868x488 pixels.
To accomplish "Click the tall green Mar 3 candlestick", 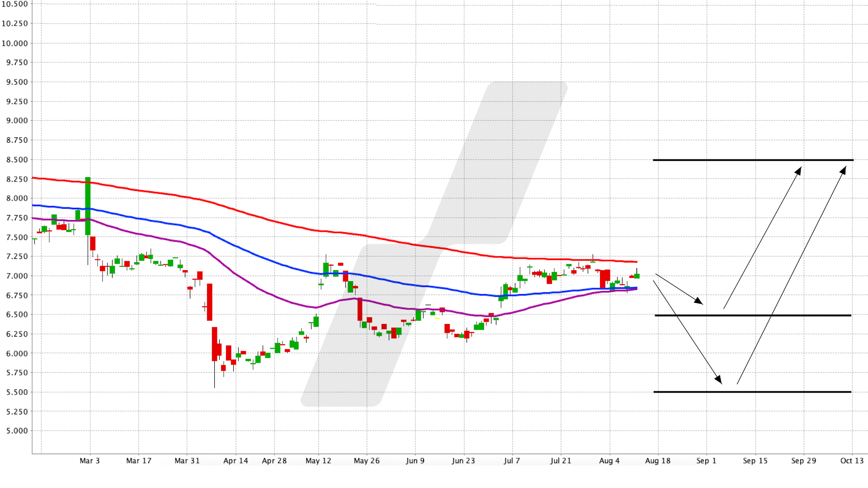I will coord(88,206).
